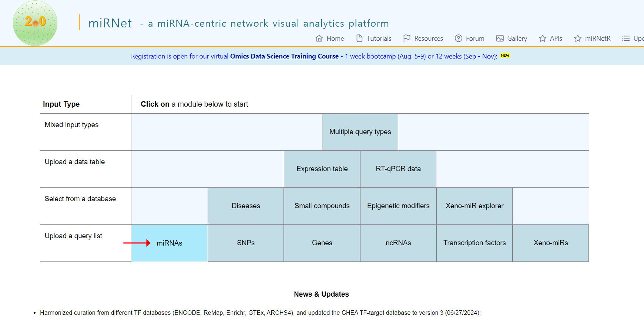Click the Gallery image icon
Viewport: 644px width, 320px height.
pos(500,38)
